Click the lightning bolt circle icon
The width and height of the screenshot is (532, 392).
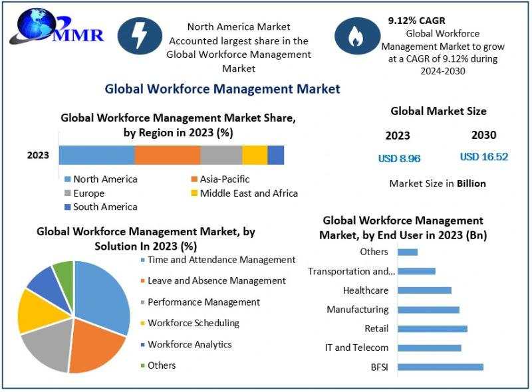[x=140, y=36]
